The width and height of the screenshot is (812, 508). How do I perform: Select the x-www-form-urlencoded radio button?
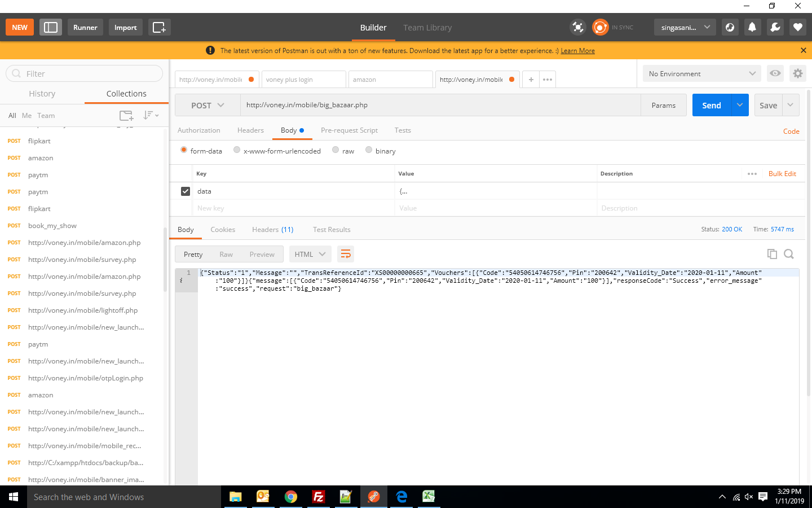click(237, 150)
